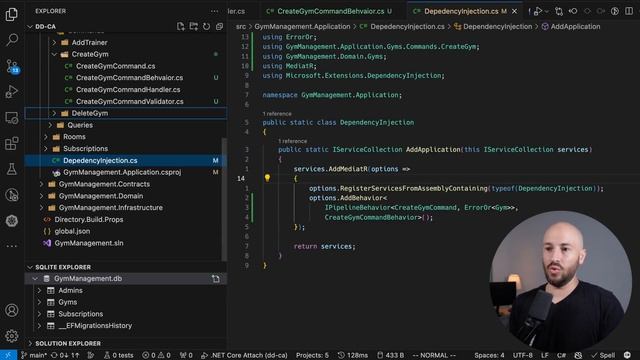Open the Manage gear icon

pos(11,336)
